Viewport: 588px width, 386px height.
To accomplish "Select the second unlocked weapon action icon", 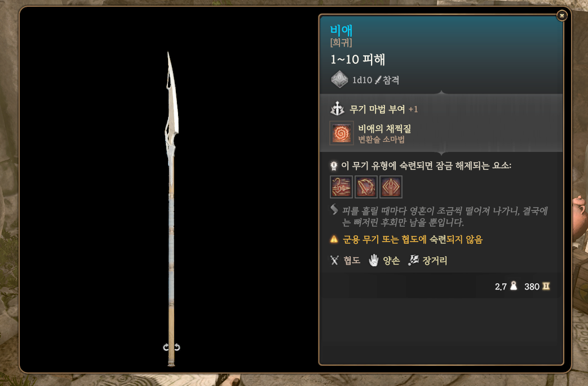I will point(366,187).
